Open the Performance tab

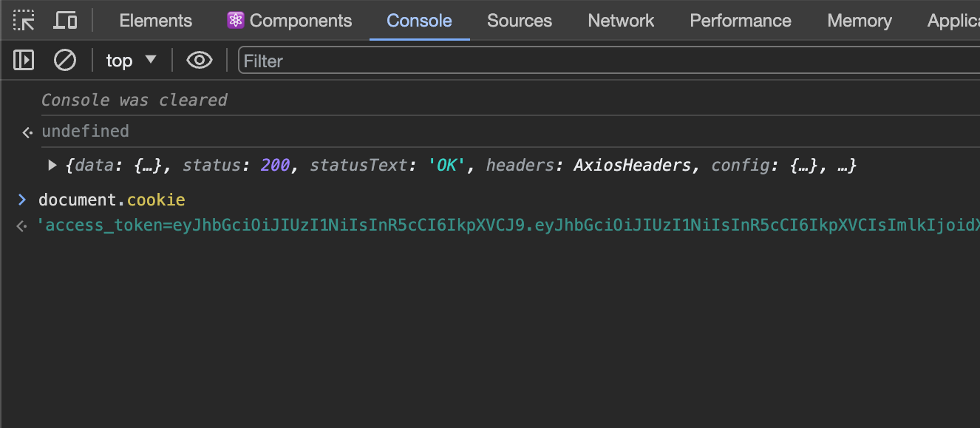point(741,21)
